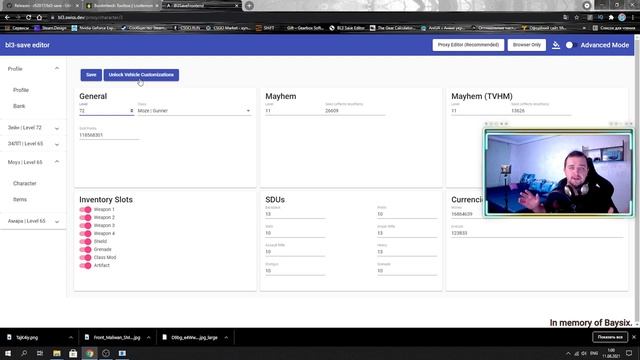This screenshot has height=360, width=640.
Task: Open Profile sub-item in sidebar
Action: pyautogui.click(x=21, y=90)
